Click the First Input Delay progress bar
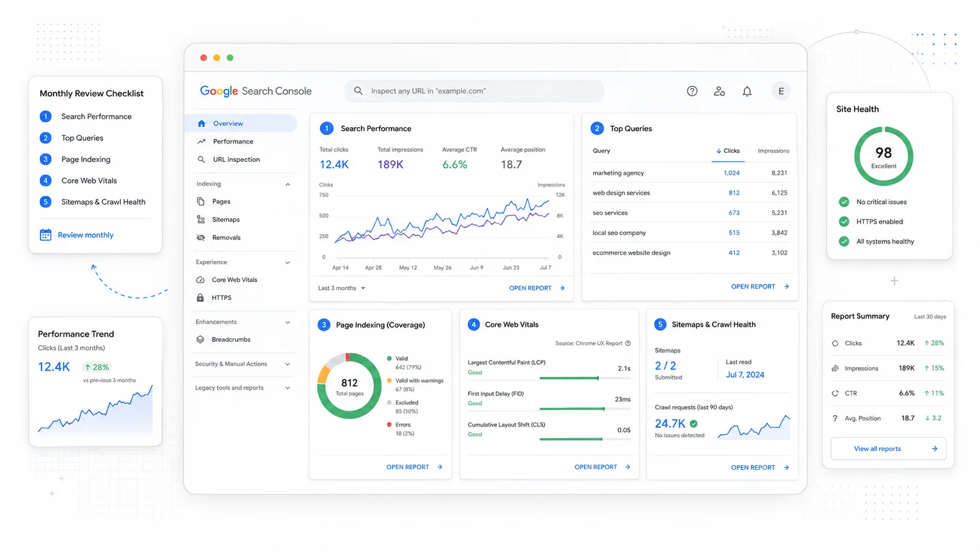980x552 pixels. (x=584, y=409)
